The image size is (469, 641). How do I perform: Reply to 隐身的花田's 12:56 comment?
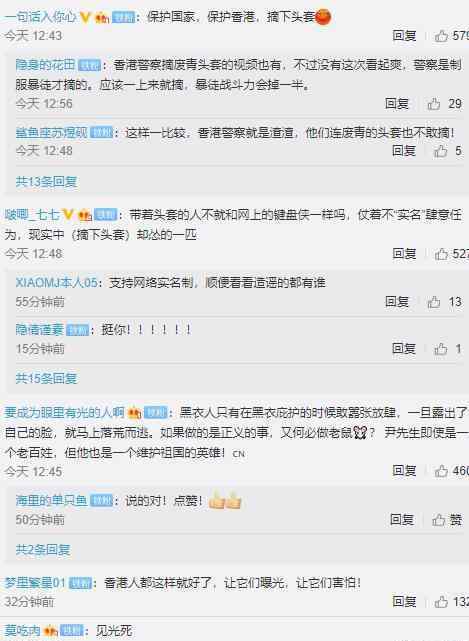(x=397, y=104)
